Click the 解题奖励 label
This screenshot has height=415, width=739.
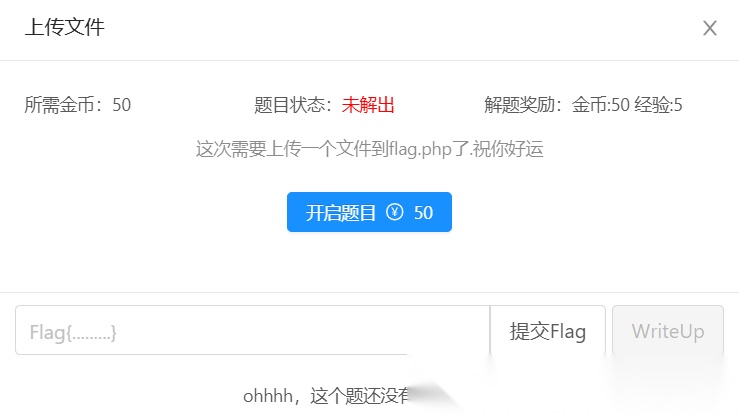coord(522,105)
